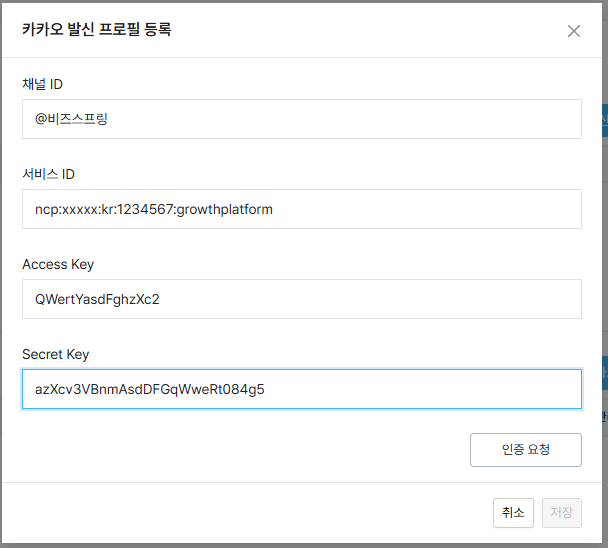The width and height of the screenshot is (608, 548).
Task: Click the dialog title 카카오 발신 프로필 등록
Action: pyautogui.click(x=97, y=30)
